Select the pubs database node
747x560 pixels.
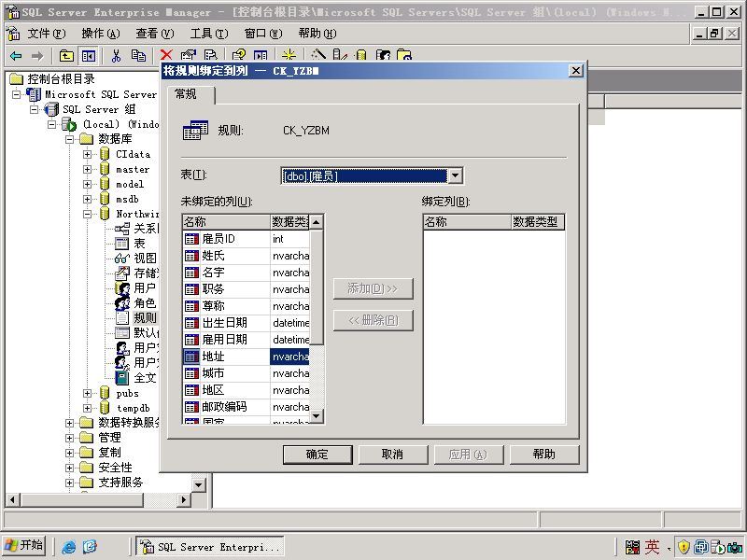[127, 393]
